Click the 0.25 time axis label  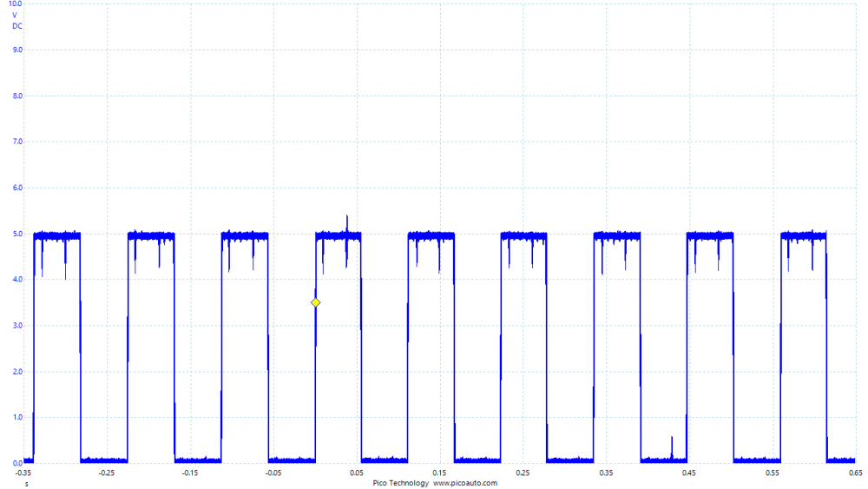click(x=523, y=473)
